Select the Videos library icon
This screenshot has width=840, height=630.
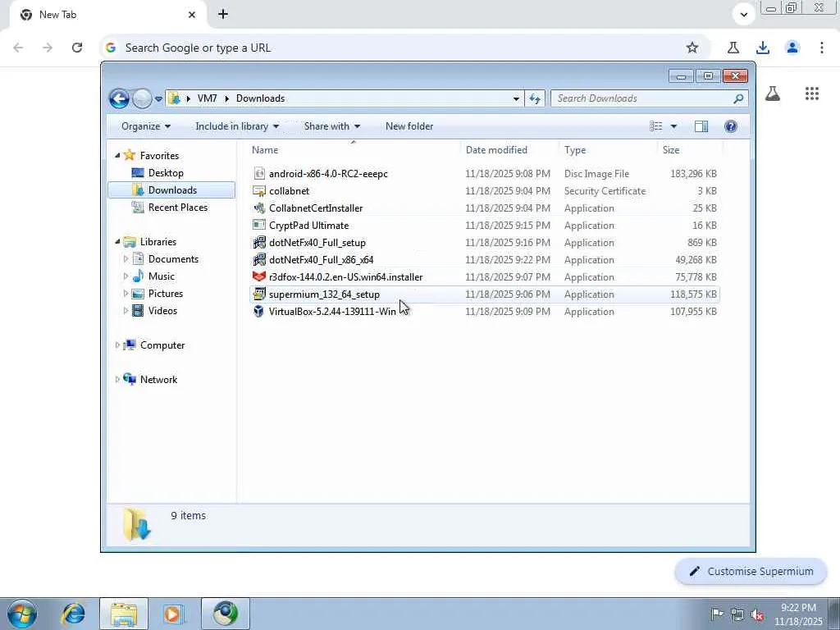[138, 311]
